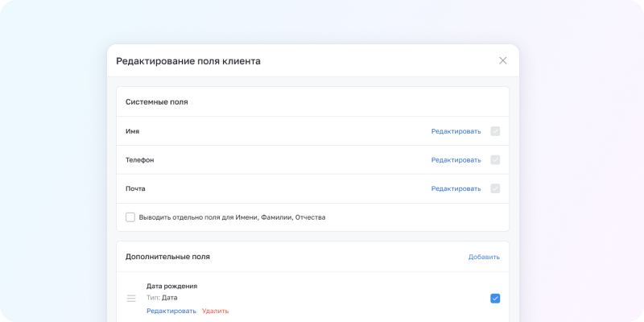Screen dimensions: 644x322
Task: Uncheck the Дата рождения field checkbox
Action: click(x=495, y=299)
